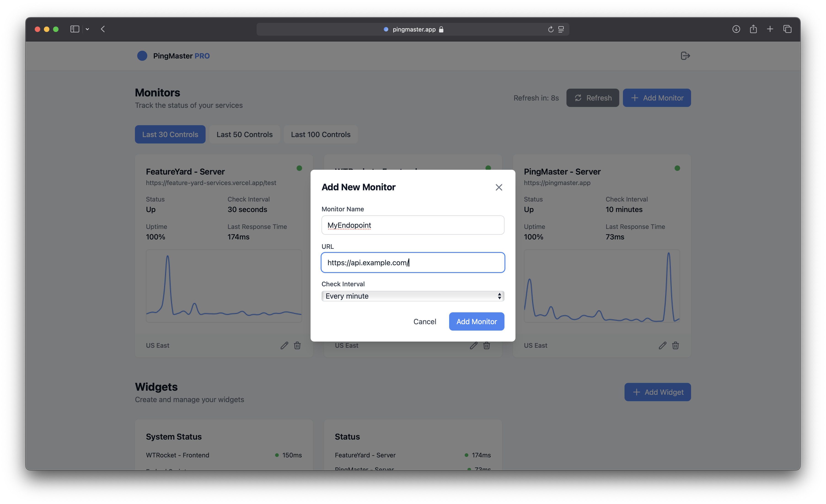Edit the FeatureYard - Server monitor
826x504 pixels.
[284, 346]
